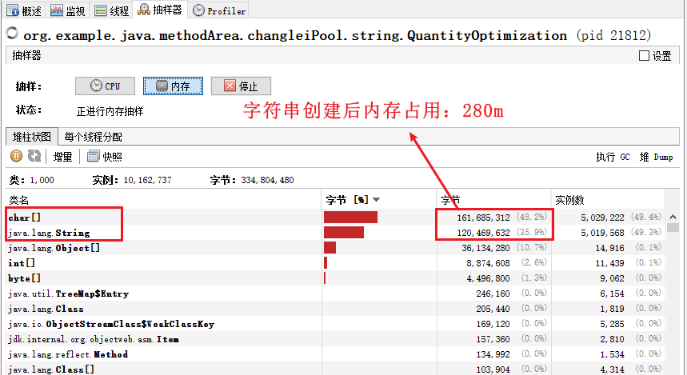Click the 概述 tab info icon

[x=13, y=10]
